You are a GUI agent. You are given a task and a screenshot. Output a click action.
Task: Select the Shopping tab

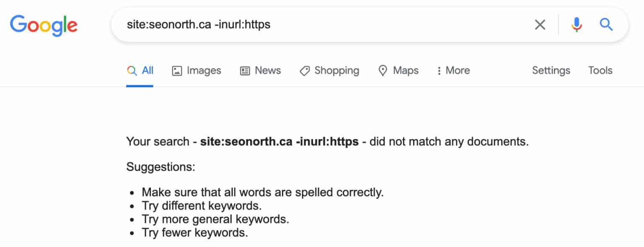330,70
